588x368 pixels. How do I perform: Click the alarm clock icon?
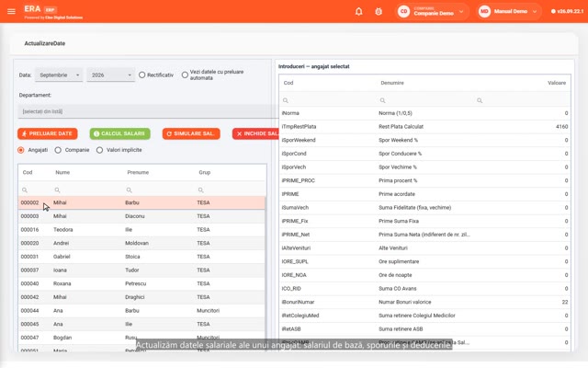click(379, 11)
